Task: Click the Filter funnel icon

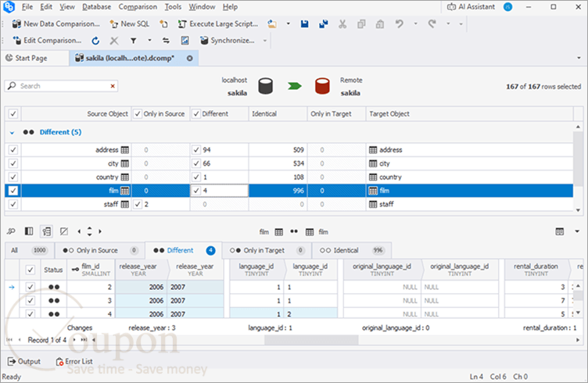Action: (x=133, y=41)
